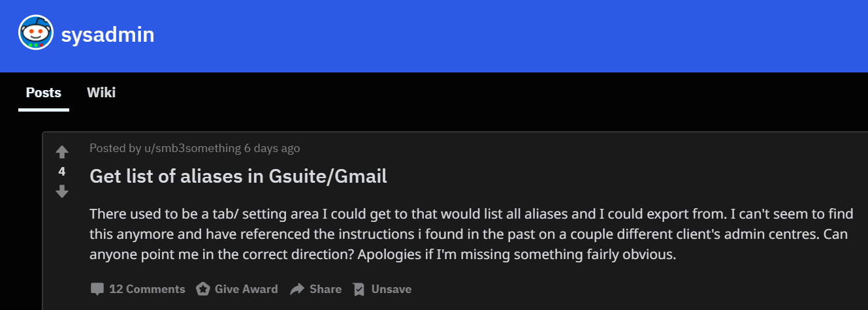Image resolution: width=868 pixels, height=310 pixels.
Task: Downvote the Gsuite aliases post
Action: (62, 191)
